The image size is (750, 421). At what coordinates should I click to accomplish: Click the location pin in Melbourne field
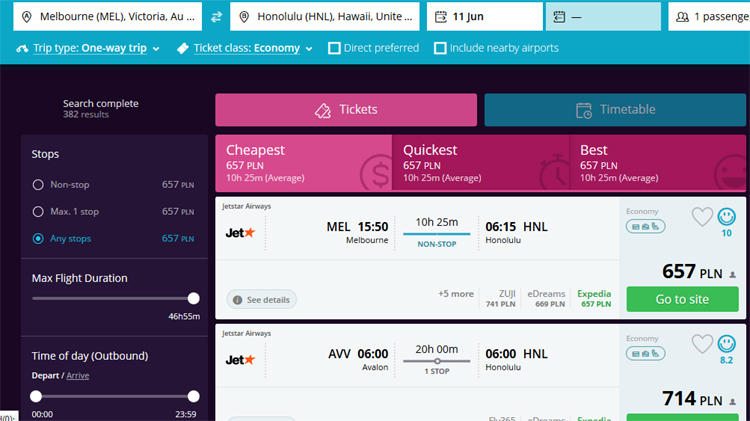click(x=27, y=17)
